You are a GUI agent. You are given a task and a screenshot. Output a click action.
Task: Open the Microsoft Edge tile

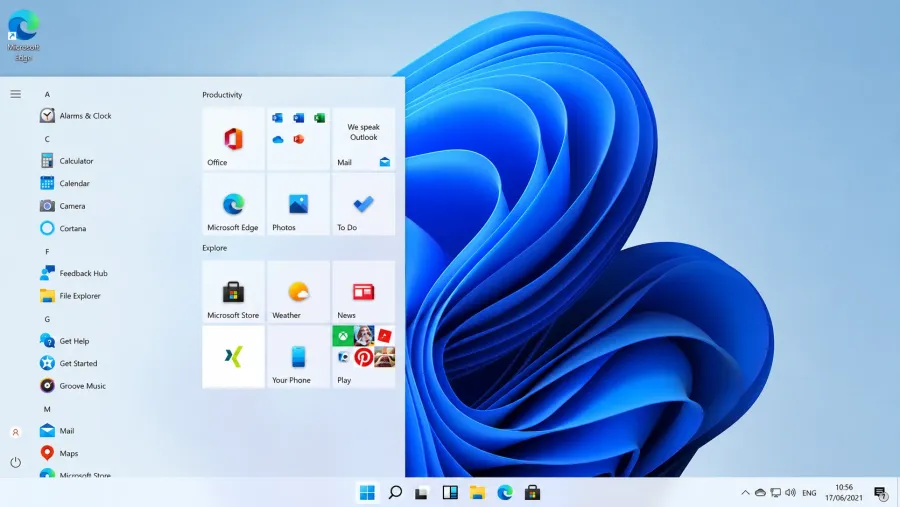233,204
